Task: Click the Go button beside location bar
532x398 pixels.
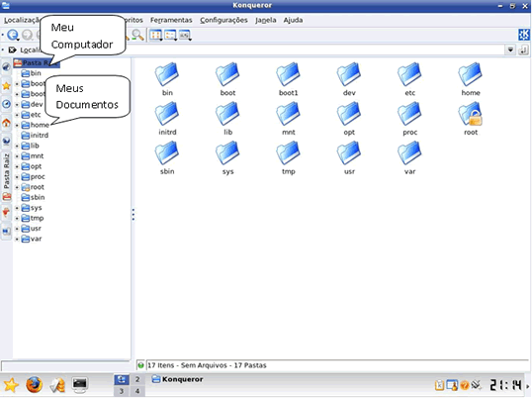Action: point(523,50)
